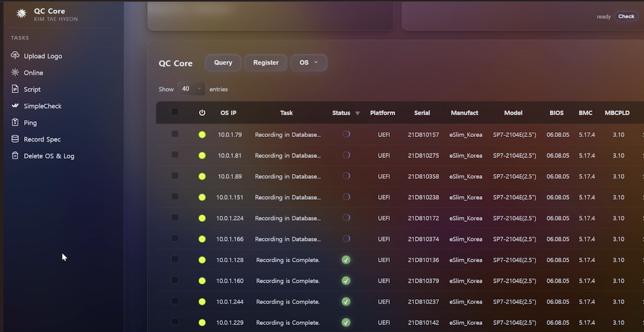Click the power icon column header

pyautogui.click(x=202, y=113)
